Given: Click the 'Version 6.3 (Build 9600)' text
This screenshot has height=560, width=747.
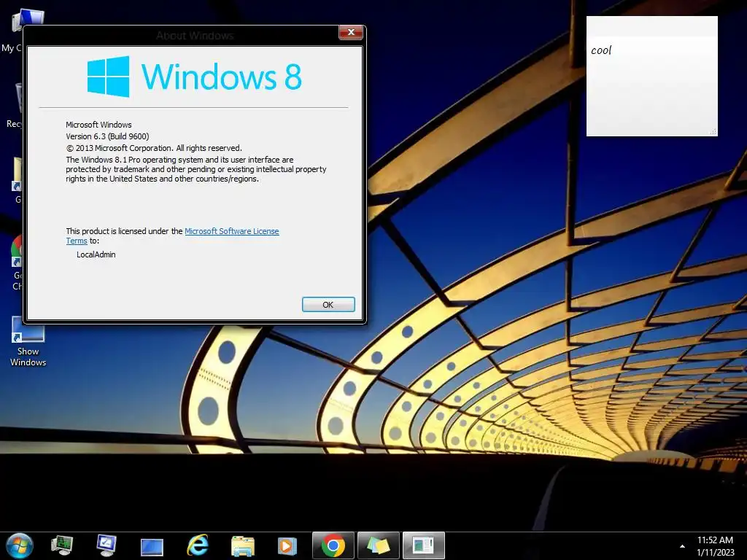Looking at the screenshot, I should pos(107,136).
